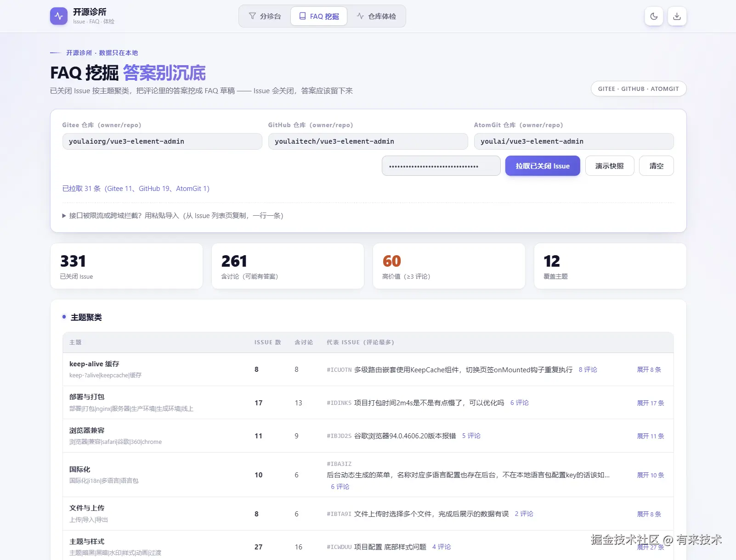Image resolution: width=736 pixels, height=560 pixels.
Task: Expand the 粘贴导入 disclosure triangle
Action: tap(64, 216)
